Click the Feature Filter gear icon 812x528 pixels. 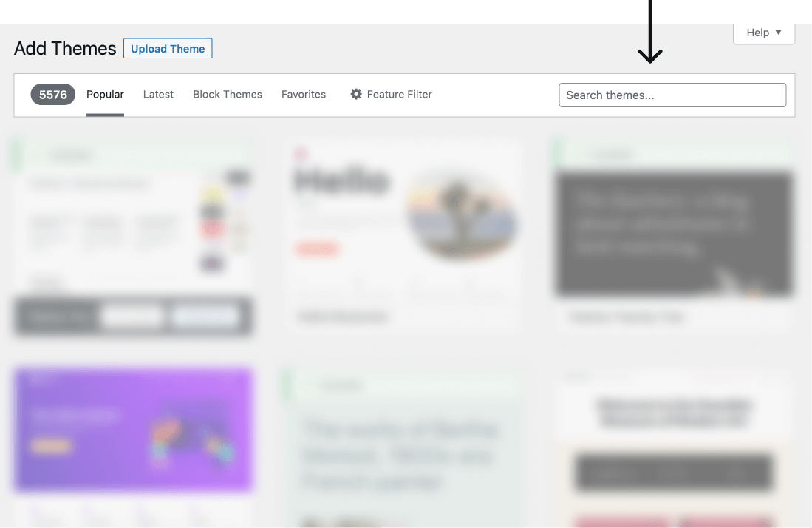pos(356,95)
